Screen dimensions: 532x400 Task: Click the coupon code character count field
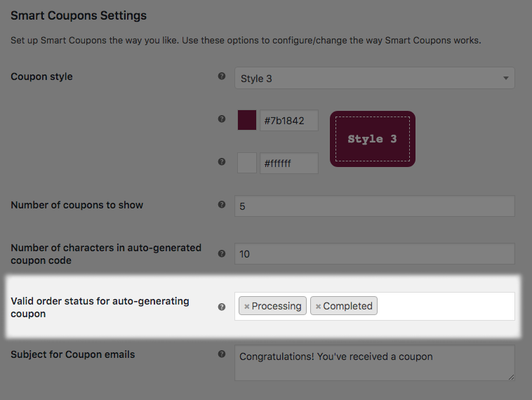point(374,253)
